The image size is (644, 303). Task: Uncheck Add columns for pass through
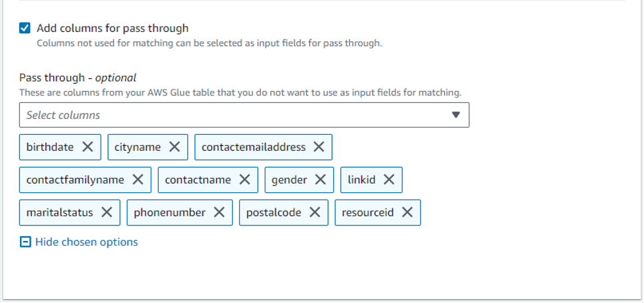pos(25,28)
